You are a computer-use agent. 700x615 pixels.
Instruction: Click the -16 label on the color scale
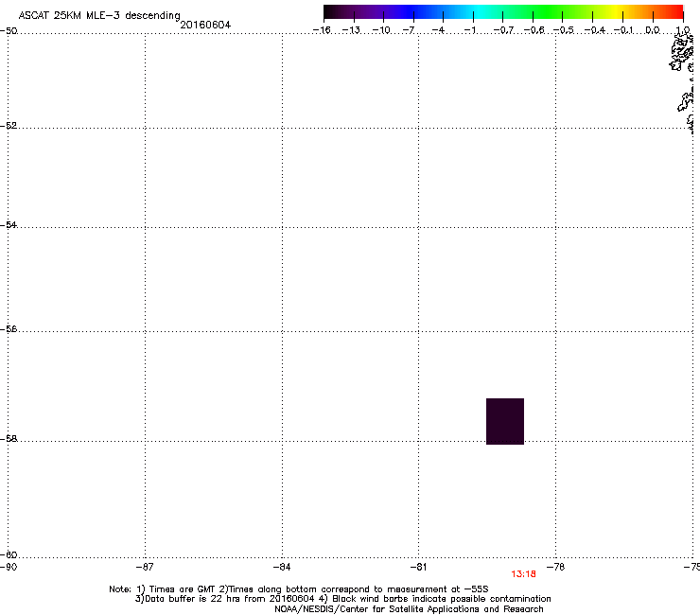click(322, 30)
